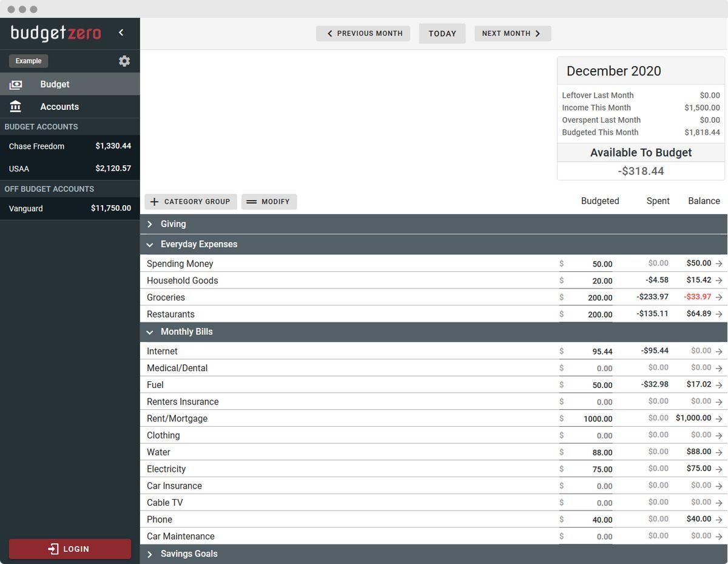Edit budgeted amount for Restaurants
Screen dimensions: 728x564
(586, 314)
